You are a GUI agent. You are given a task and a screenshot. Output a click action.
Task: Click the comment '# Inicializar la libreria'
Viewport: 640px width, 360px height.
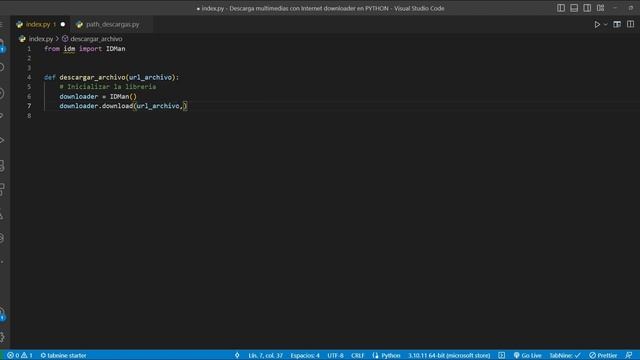[107, 87]
